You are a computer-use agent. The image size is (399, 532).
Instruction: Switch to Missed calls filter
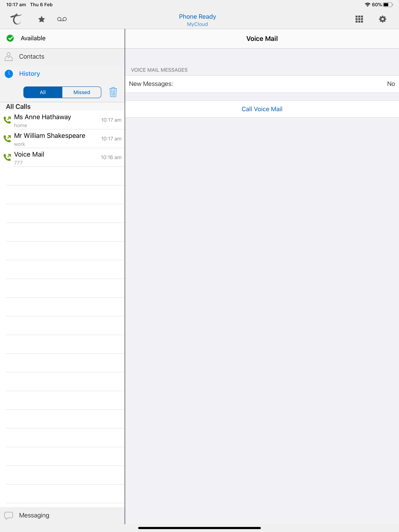[82, 92]
